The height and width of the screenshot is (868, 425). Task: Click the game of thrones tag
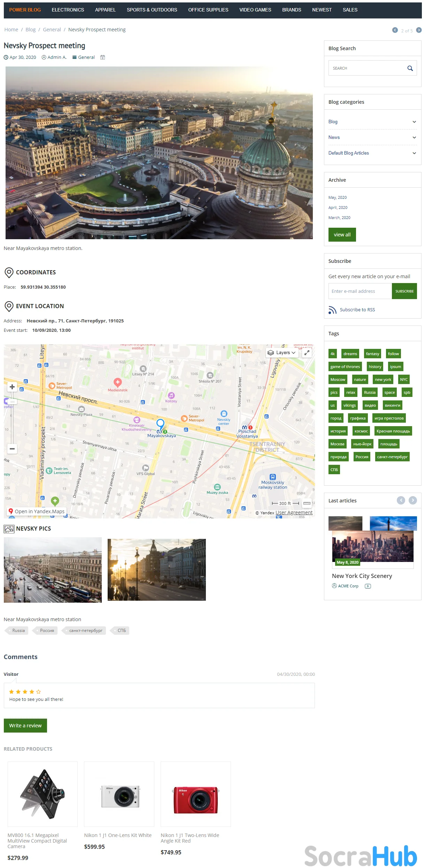click(345, 367)
